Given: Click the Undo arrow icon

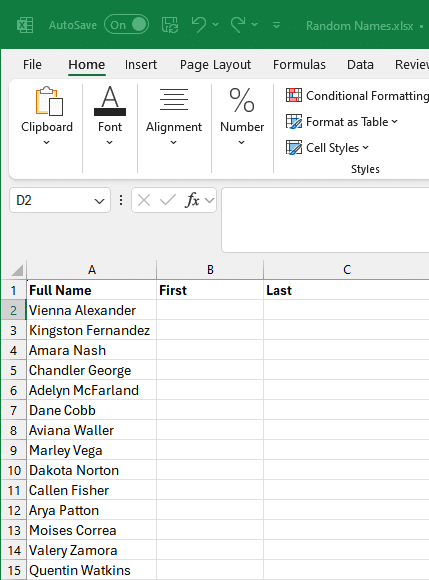Looking at the screenshot, I should (x=199, y=25).
